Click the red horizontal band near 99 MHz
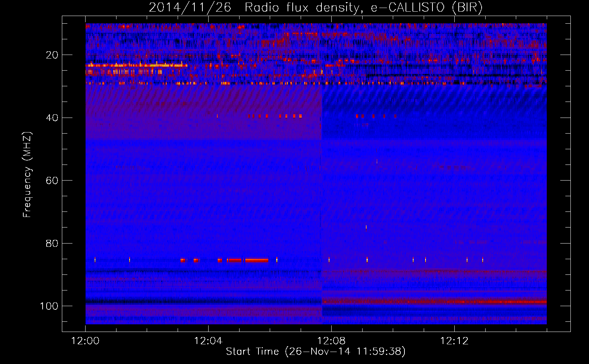 [434, 302]
